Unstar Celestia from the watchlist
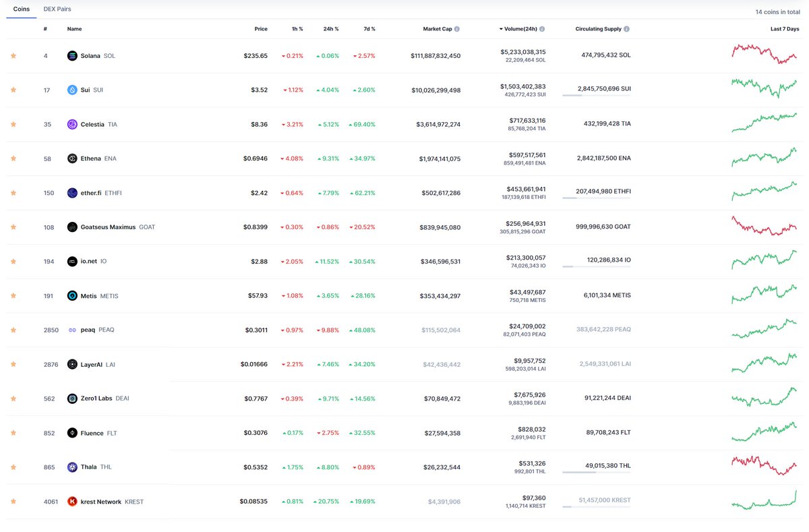809x532 pixels. 13,124
